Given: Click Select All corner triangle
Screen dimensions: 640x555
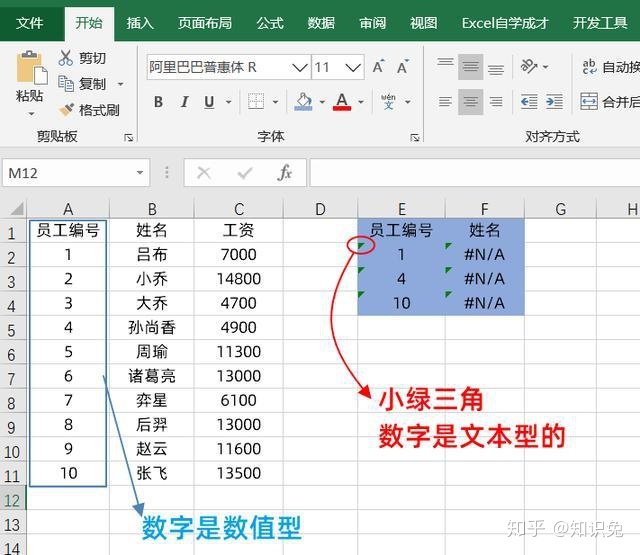Looking at the screenshot, I should pos(16,209).
